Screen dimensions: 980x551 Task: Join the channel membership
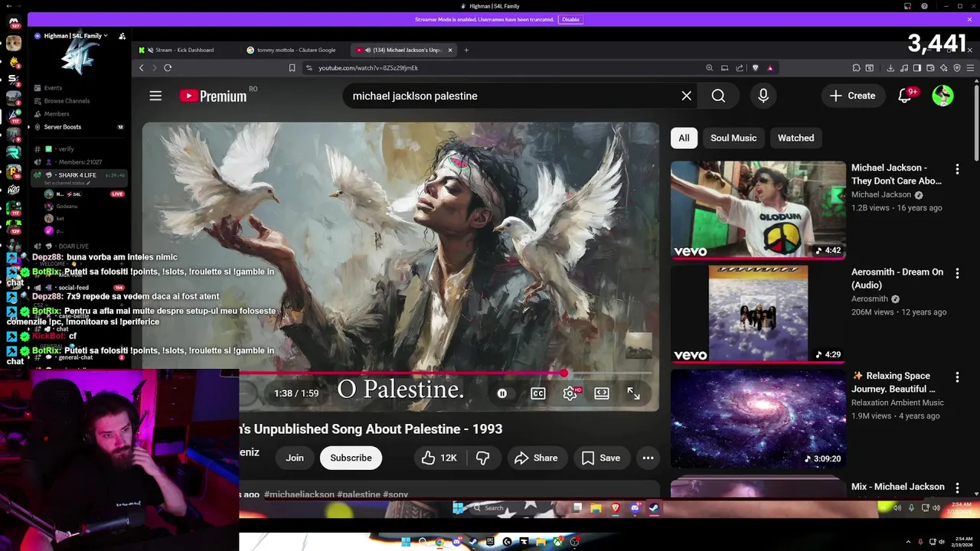[295, 458]
